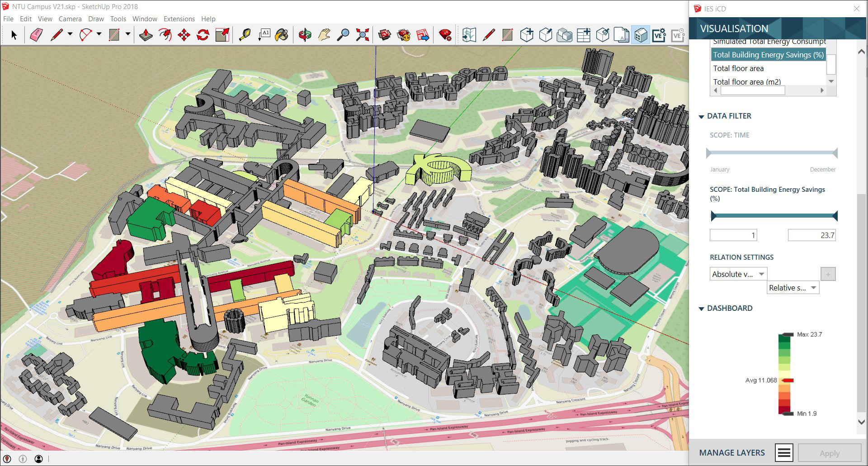The width and height of the screenshot is (868, 466).
Task: Select Total floor area in the metric list
Action: [x=738, y=68]
